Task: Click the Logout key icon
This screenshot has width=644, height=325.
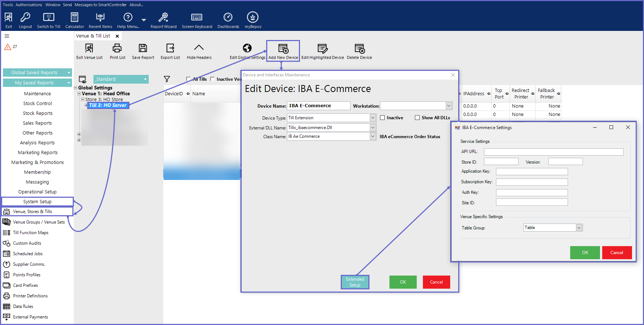Action: [25, 20]
